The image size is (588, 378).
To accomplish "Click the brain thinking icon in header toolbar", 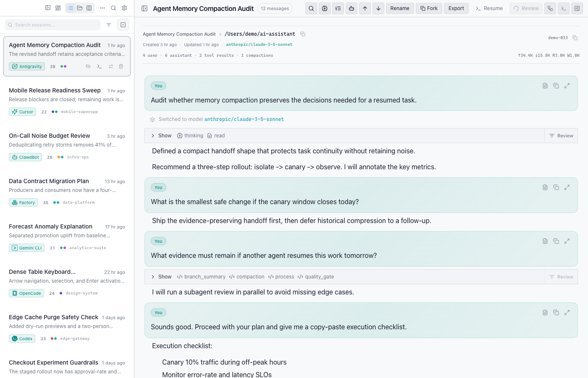I will pyautogui.click(x=325, y=8).
